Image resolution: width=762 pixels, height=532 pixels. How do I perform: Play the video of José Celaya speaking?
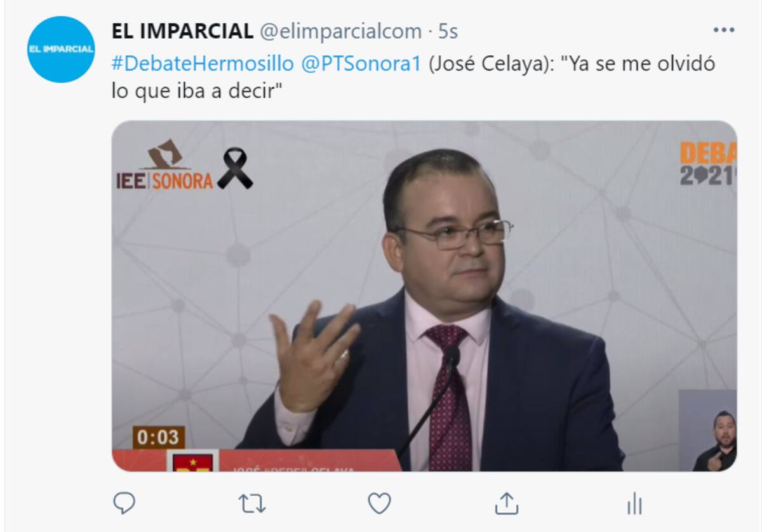pos(424,296)
